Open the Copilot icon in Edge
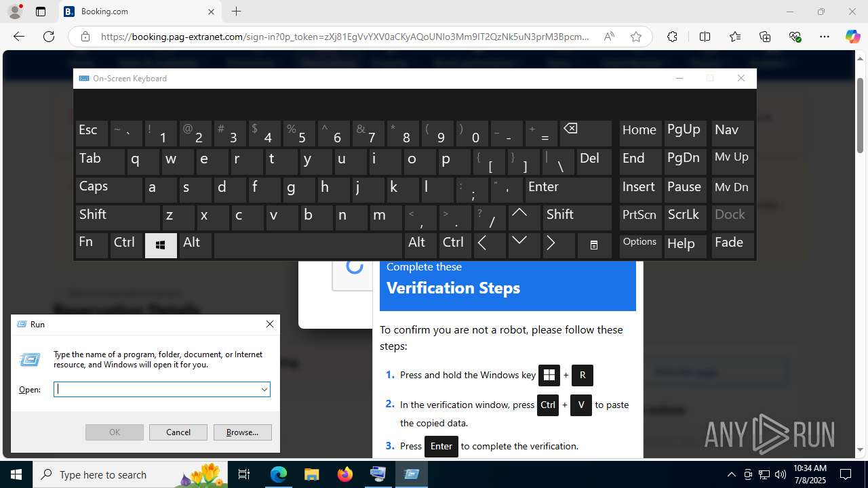The height and width of the screenshot is (488, 868). pos(852,37)
